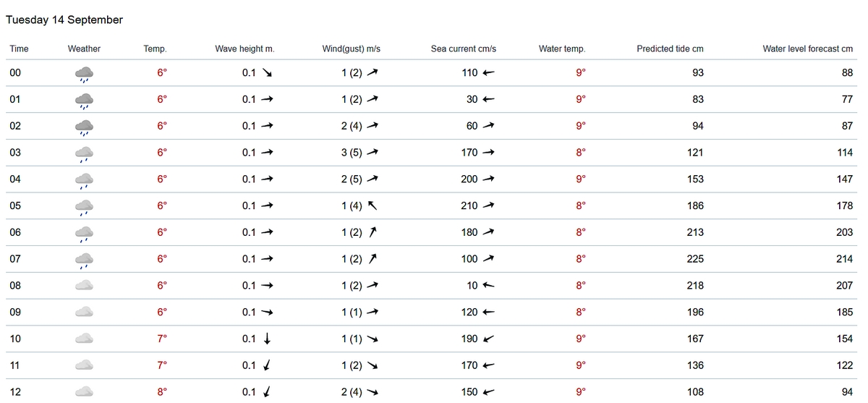
Task: Click the light rain icon at 03
Action: click(85, 153)
